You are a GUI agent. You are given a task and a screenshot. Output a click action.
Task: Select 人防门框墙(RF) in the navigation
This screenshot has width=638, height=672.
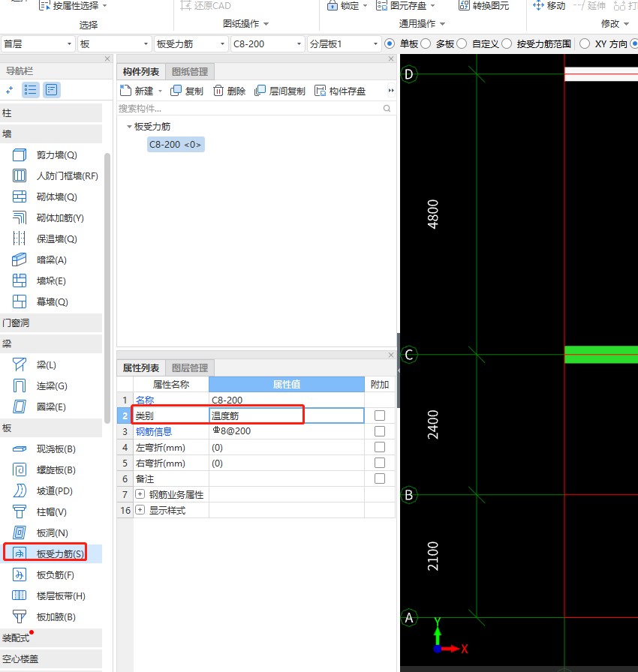[x=55, y=176]
